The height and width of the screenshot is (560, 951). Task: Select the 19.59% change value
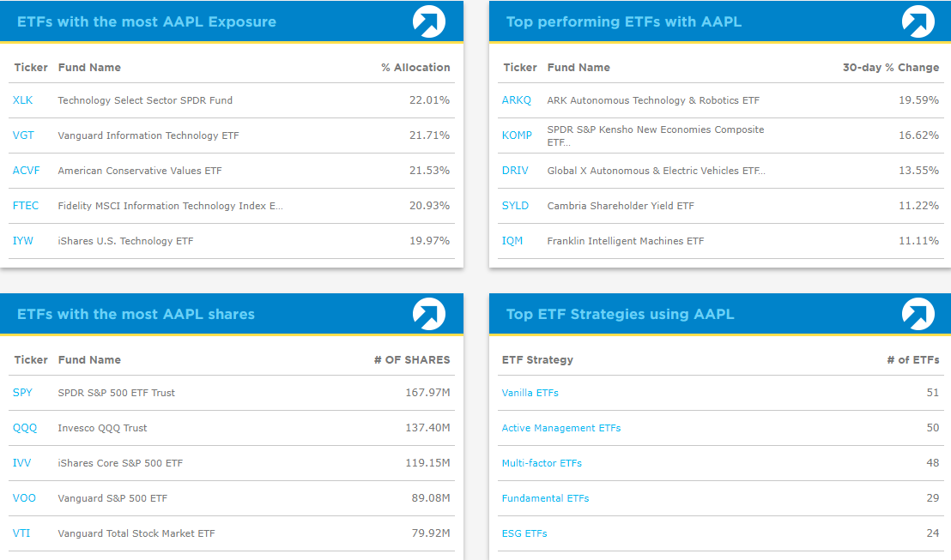919,100
